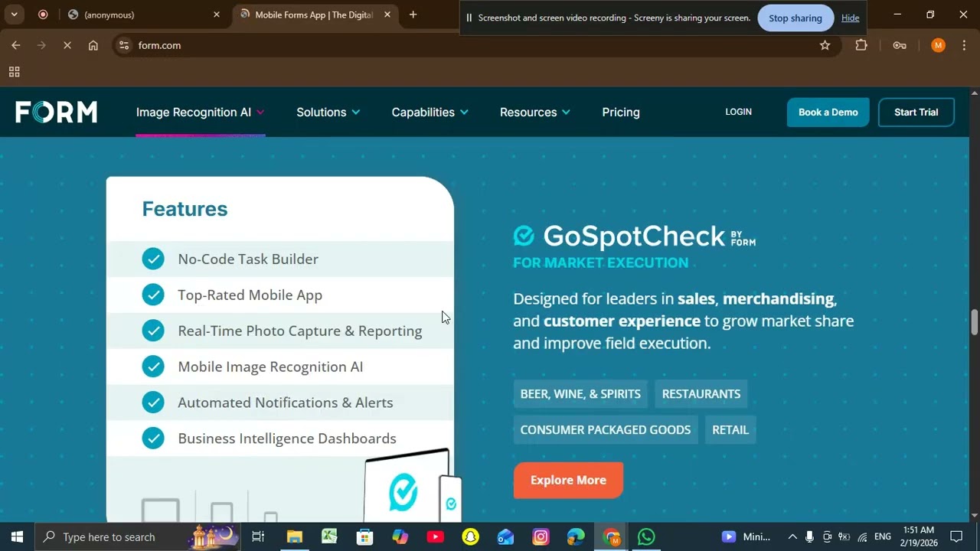Open the tab search dropdown arrow
Viewport: 980px width, 551px height.
(14, 15)
